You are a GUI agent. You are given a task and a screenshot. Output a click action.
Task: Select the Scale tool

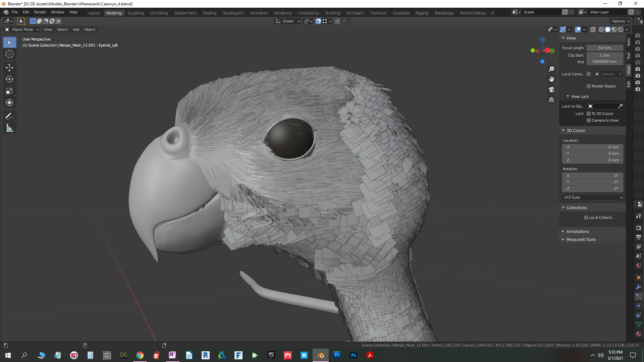coord(9,91)
